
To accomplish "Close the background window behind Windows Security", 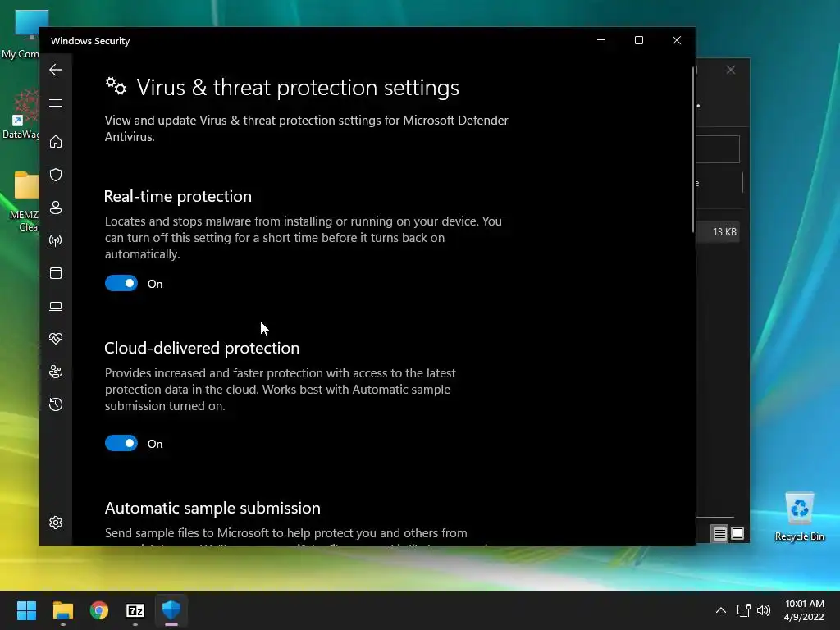I will [x=731, y=71].
